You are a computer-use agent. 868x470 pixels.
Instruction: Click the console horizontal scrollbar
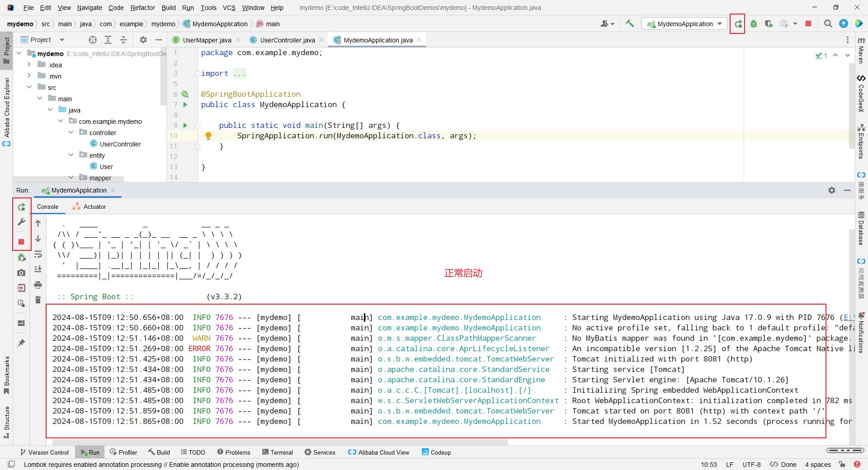(280, 442)
